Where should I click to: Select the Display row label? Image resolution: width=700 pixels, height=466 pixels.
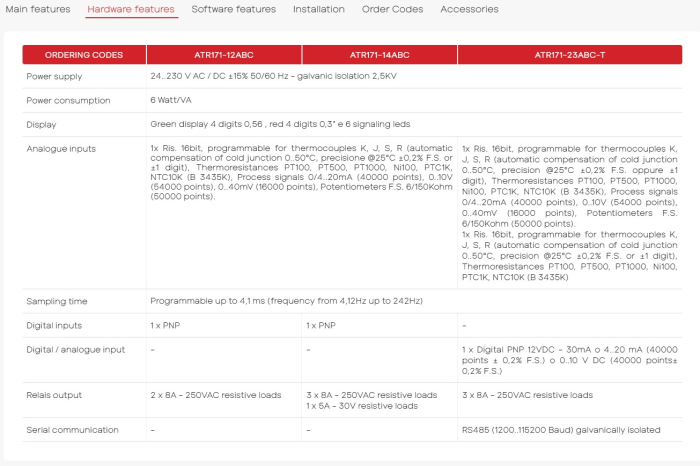(41, 125)
